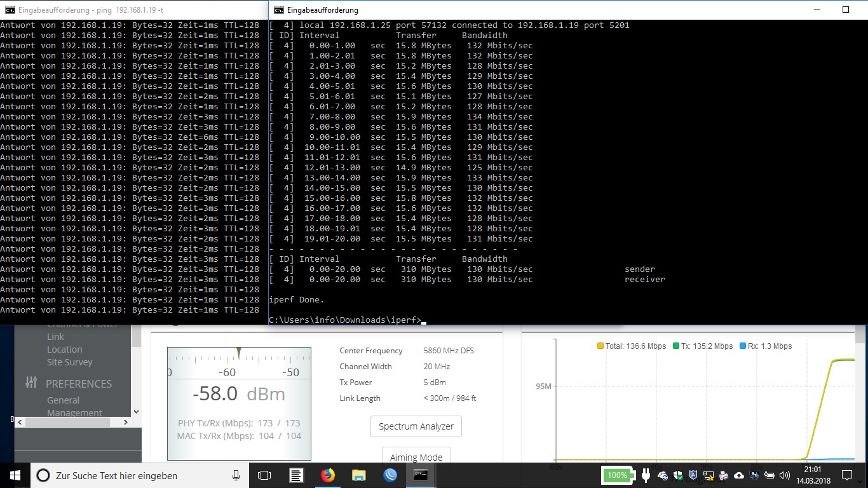
Task: Open the Spectrum Analyzer
Action: (416, 426)
